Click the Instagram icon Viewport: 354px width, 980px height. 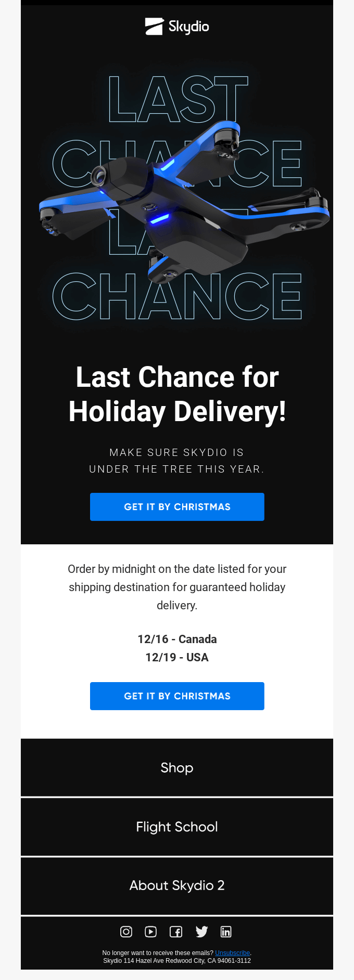click(x=125, y=932)
